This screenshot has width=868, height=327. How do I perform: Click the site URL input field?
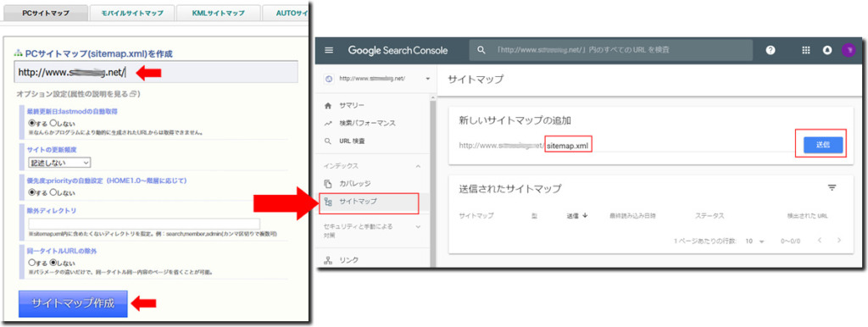(156, 72)
